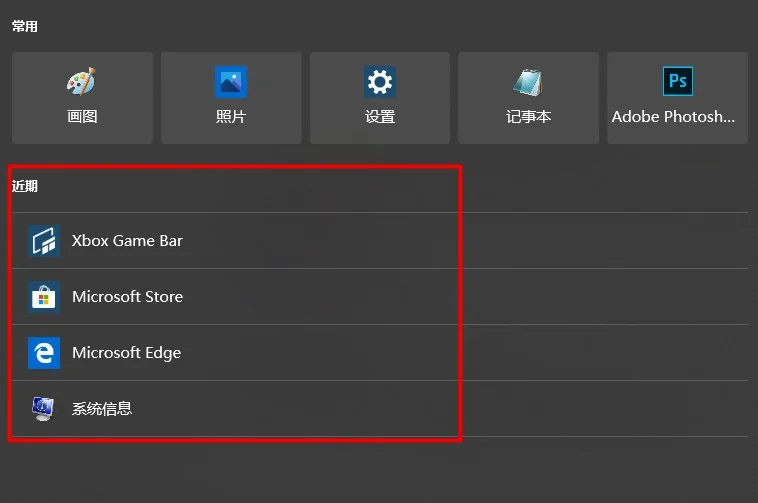Select the 系统信息 text entry

click(102, 409)
